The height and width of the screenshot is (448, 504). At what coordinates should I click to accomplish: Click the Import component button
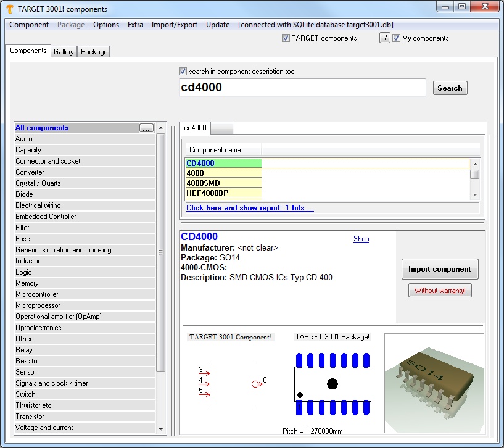(439, 269)
